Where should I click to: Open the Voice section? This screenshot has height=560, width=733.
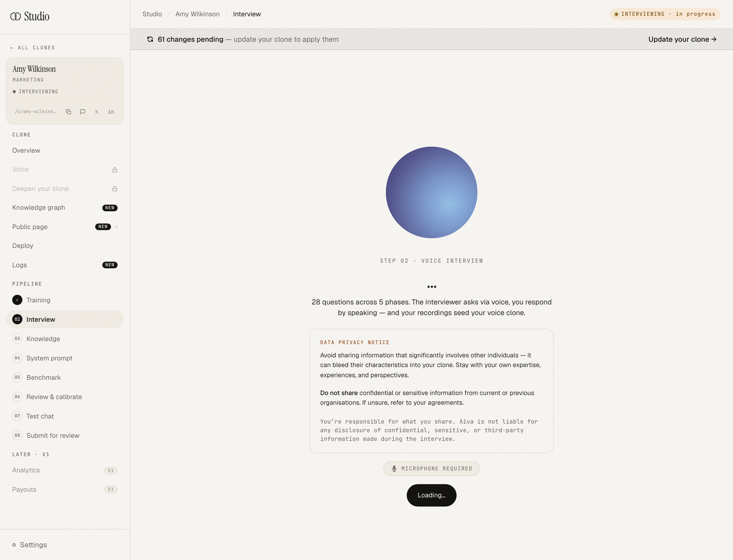tap(65, 170)
